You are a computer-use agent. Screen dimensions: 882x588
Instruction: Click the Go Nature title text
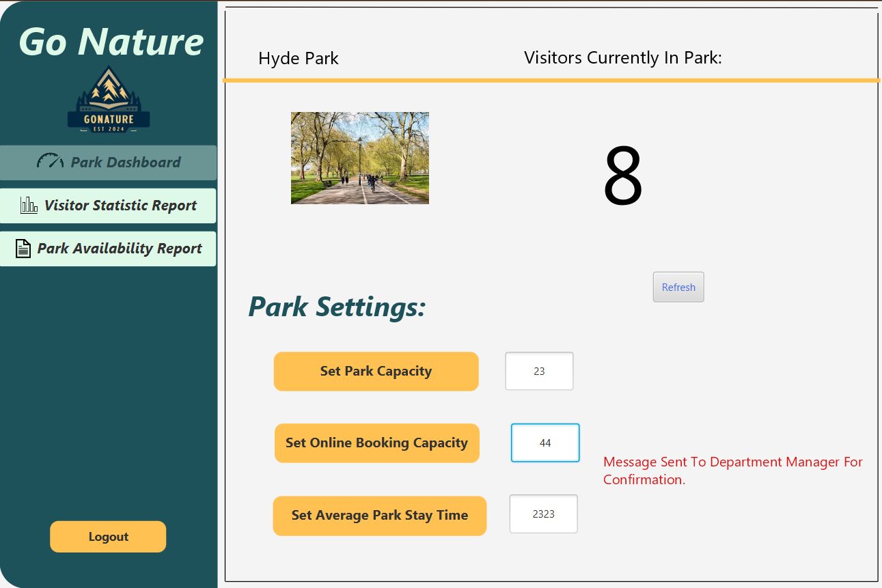click(111, 41)
